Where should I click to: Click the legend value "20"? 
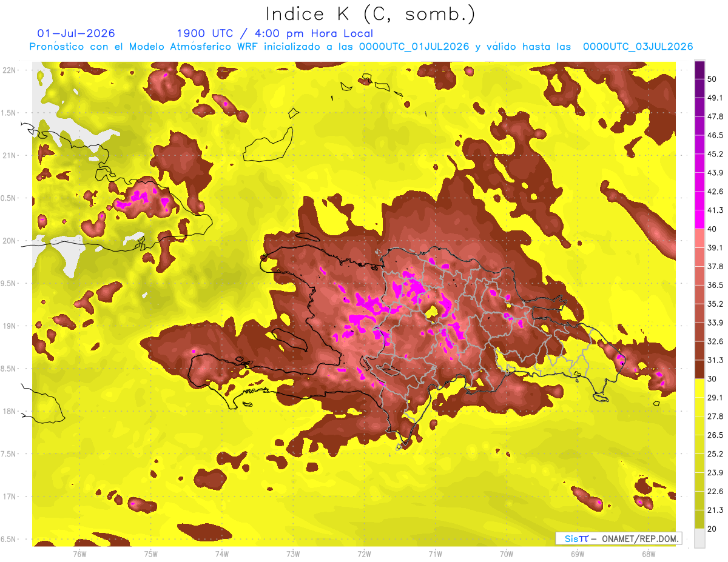tap(712, 529)
